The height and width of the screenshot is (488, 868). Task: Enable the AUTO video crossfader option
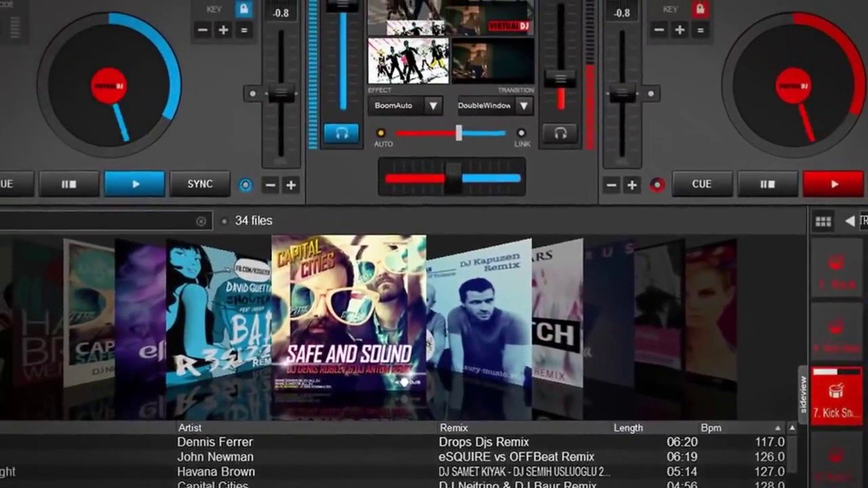pyautogui.click(x=380, y=133)
